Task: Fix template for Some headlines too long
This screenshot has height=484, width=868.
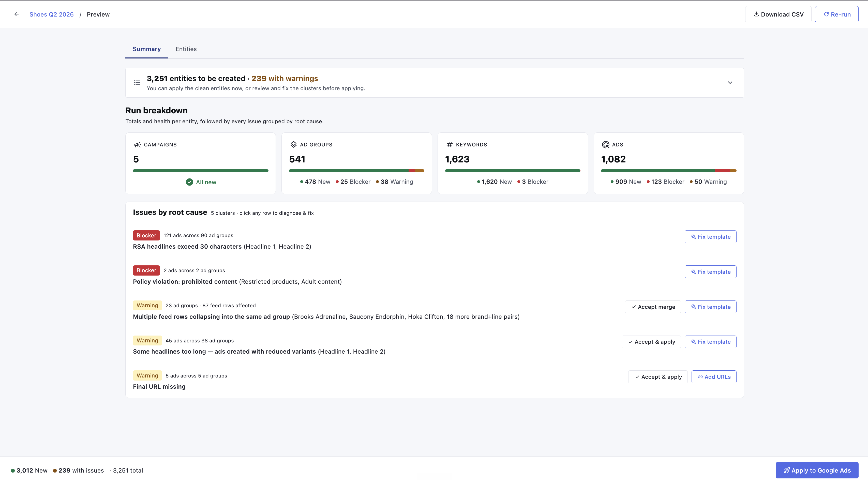Action: click(710, 342)
